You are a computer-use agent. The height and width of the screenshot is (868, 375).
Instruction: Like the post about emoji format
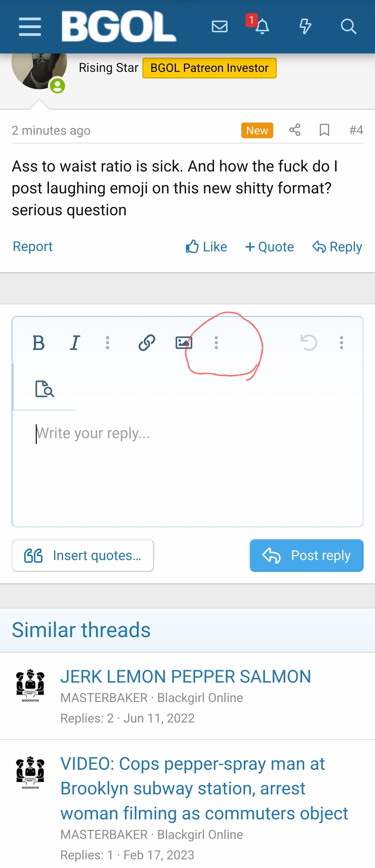pos(206,247)
